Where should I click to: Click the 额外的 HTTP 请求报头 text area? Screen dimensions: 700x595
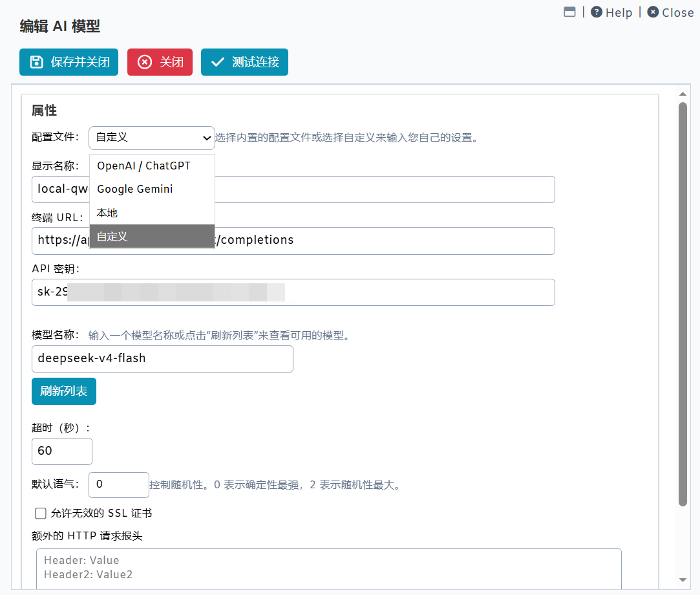point(328,568)
